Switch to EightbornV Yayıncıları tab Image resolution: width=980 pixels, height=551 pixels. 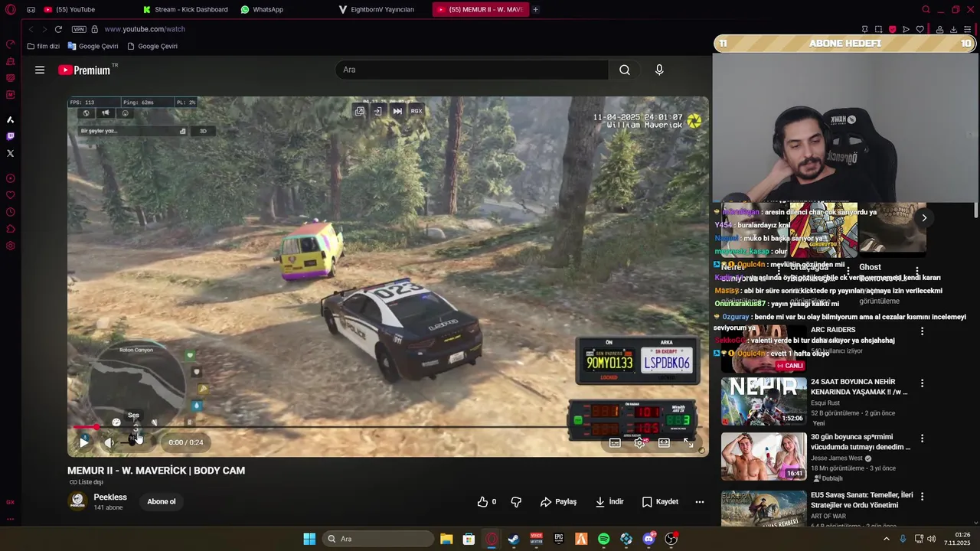coord(377,9)
